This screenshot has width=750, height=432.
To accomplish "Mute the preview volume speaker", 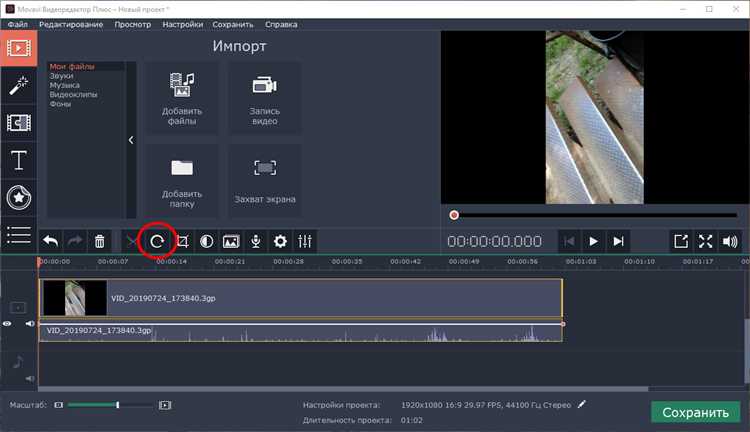I will 730,241.
